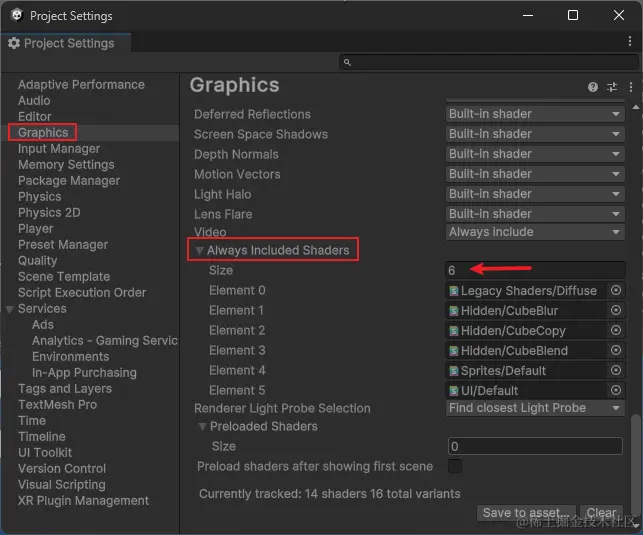Collapse the Services tree section
643x535 pixels.
10,309
